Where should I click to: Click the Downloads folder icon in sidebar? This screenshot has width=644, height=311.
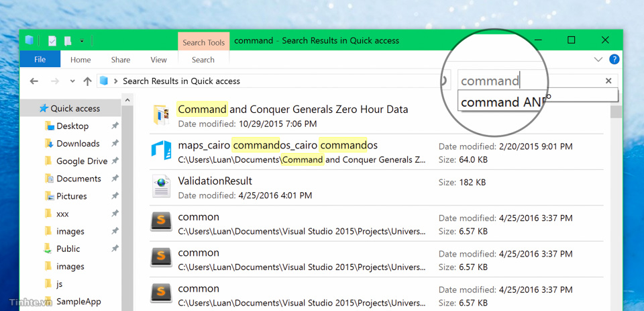[x=49, y=144]
